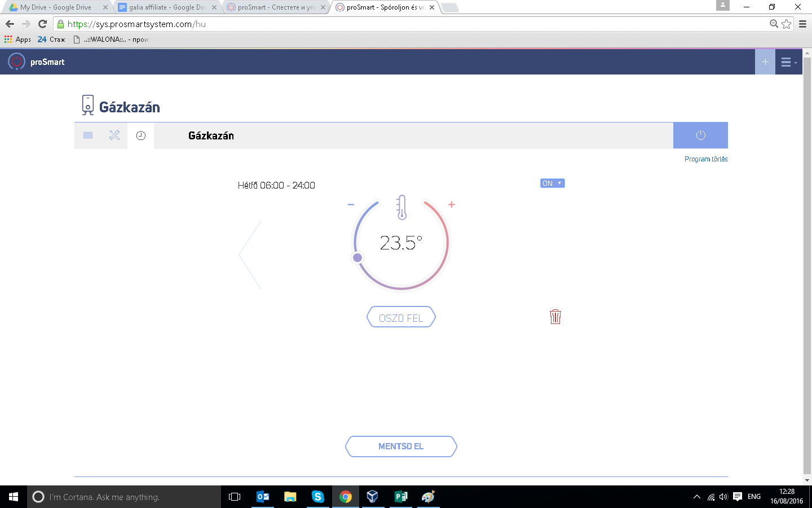
Task: Click Hétfő 06:00 - 24:00 time label
Action: point(276,185)
